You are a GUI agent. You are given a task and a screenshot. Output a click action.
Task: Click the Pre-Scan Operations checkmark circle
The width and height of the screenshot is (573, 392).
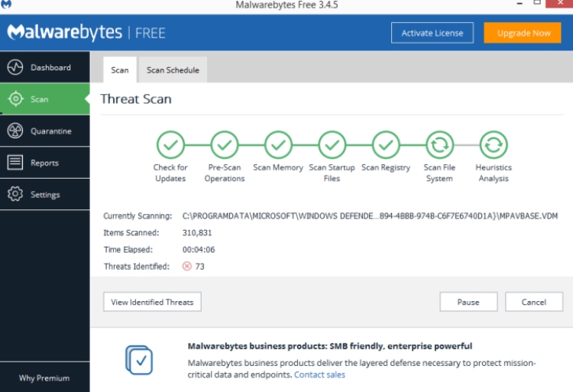[x=225, y=145]
